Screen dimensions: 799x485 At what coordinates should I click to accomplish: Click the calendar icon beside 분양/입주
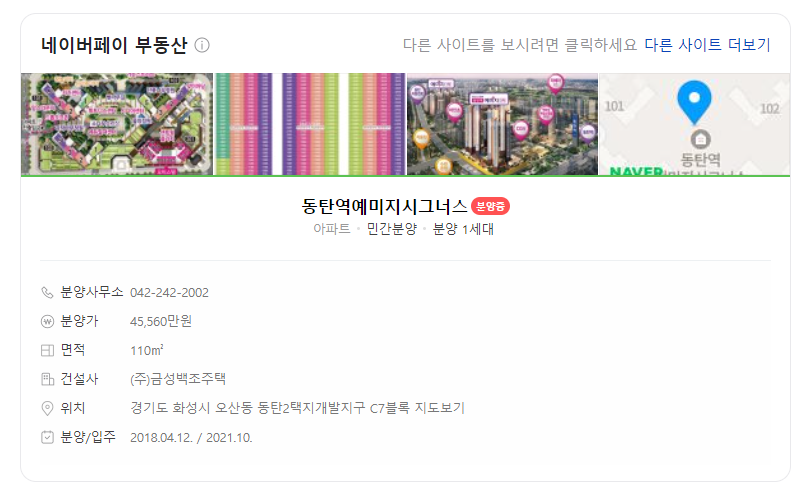coord(47,437)
